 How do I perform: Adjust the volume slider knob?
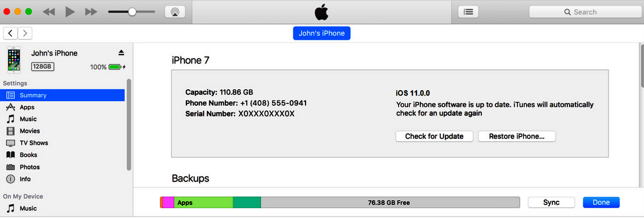click(132, 12)
